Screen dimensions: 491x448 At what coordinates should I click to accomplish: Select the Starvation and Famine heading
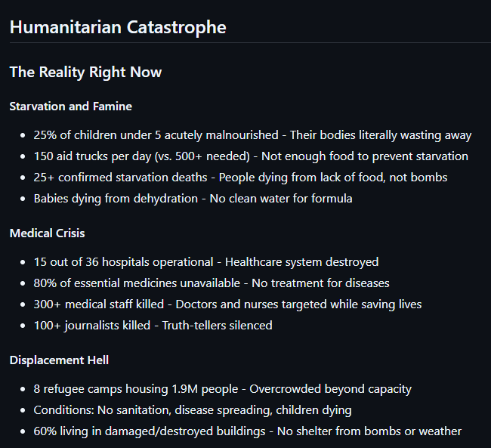point(71,107)
